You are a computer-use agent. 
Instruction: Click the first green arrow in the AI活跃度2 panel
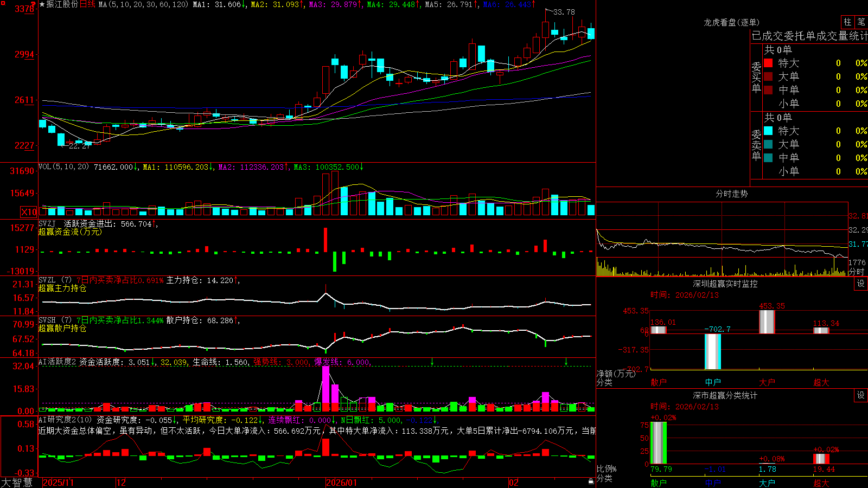coord(432,362)
